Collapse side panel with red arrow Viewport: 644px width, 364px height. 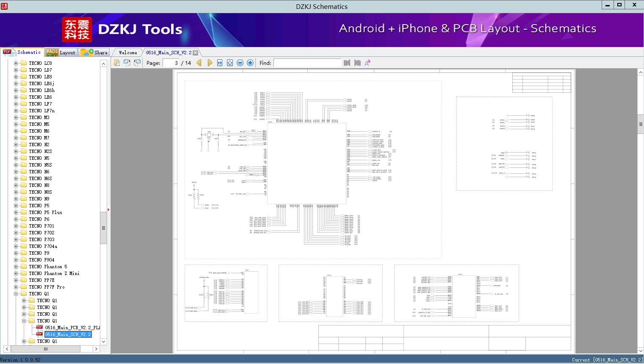109,209
